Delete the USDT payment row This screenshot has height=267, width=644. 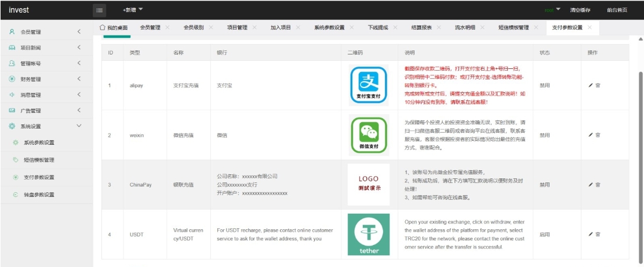(598, 234)
